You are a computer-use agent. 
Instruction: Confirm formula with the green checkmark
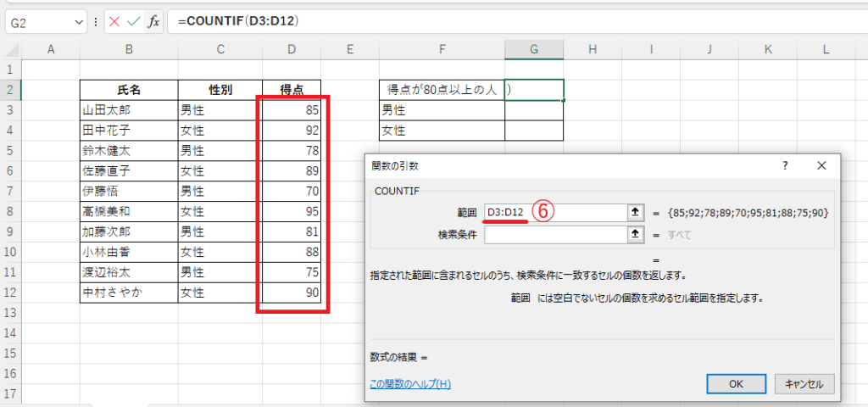point(133,22)
